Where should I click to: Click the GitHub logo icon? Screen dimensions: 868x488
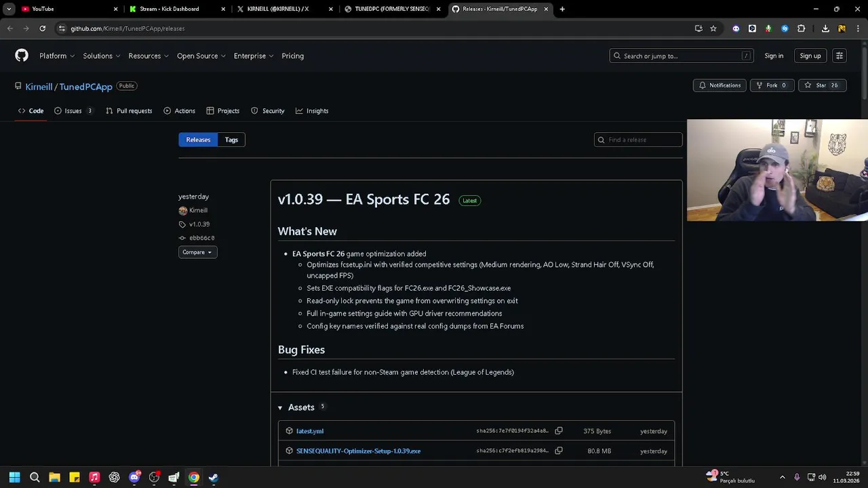[x=22, y=56]
